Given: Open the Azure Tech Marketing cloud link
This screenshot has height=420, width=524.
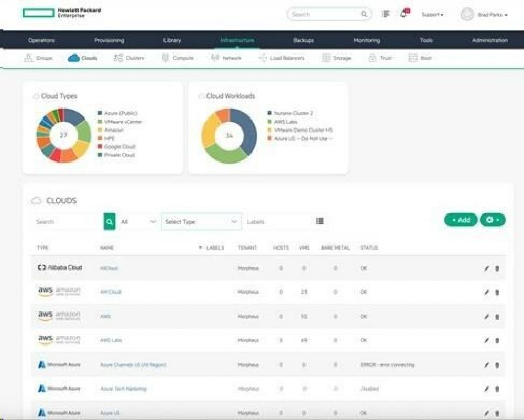Looking at the screenshot, I should (123, 389).
